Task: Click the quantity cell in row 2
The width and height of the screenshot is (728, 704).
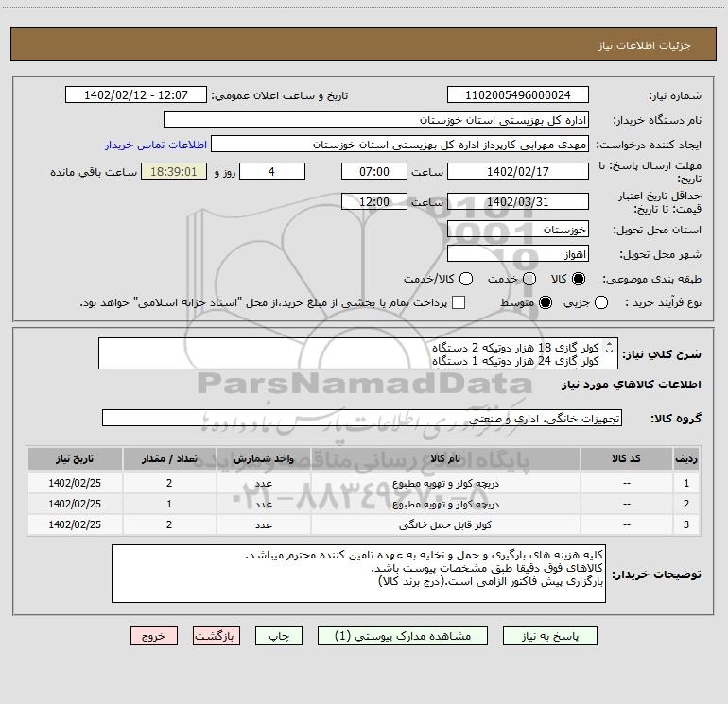Action: [x=169, y=504]
